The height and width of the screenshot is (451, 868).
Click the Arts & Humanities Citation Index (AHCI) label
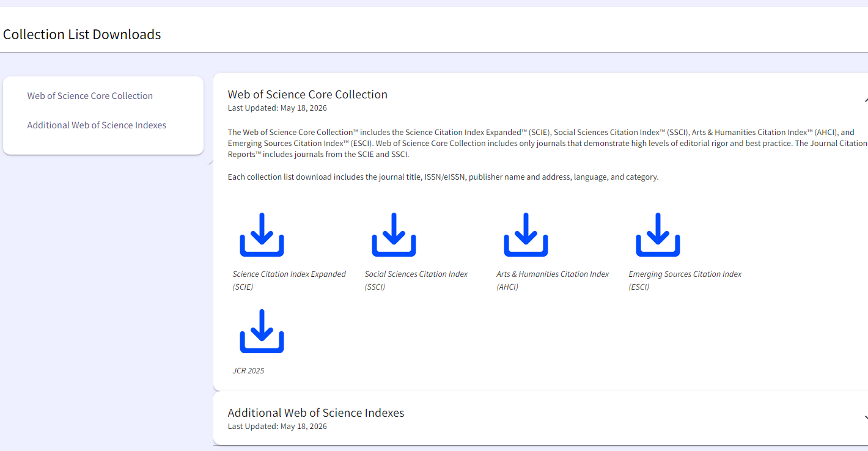tap(553, 280)
